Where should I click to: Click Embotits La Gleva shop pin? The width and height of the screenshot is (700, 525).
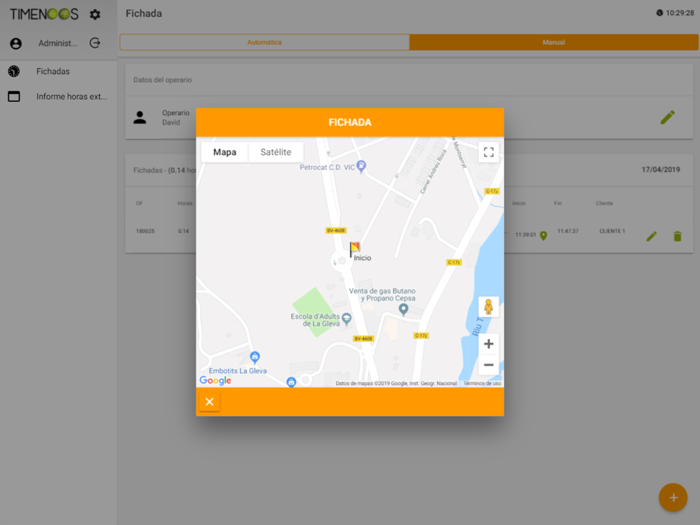(254, 357)
